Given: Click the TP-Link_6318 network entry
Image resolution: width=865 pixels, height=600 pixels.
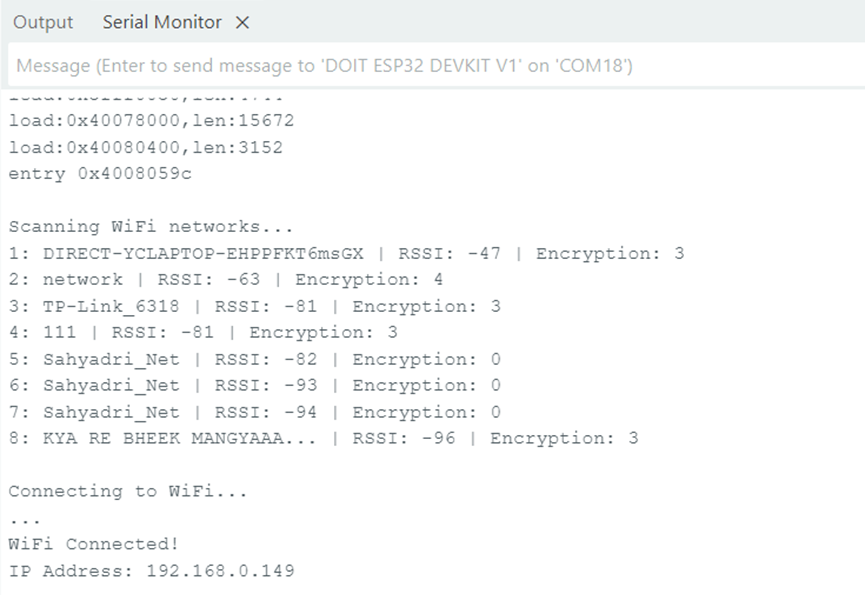Looking at the screenshot, I should [254, 307].
